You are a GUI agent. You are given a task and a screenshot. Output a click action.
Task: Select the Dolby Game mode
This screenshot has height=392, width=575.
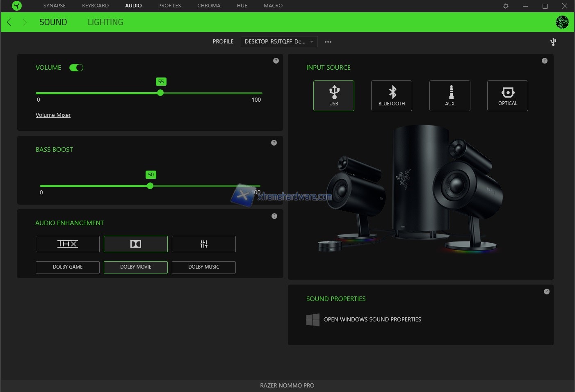pyautogui.click(x=68, y=267)
